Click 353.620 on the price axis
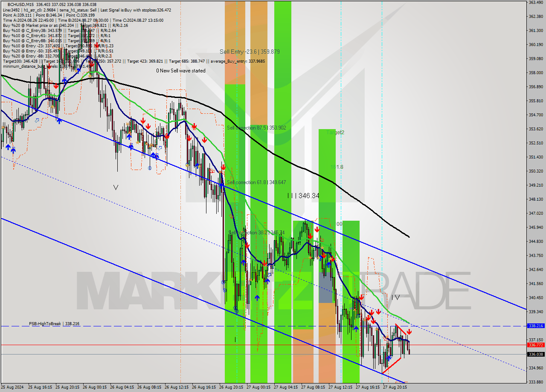546x392 pixels. tap(536, 129)
